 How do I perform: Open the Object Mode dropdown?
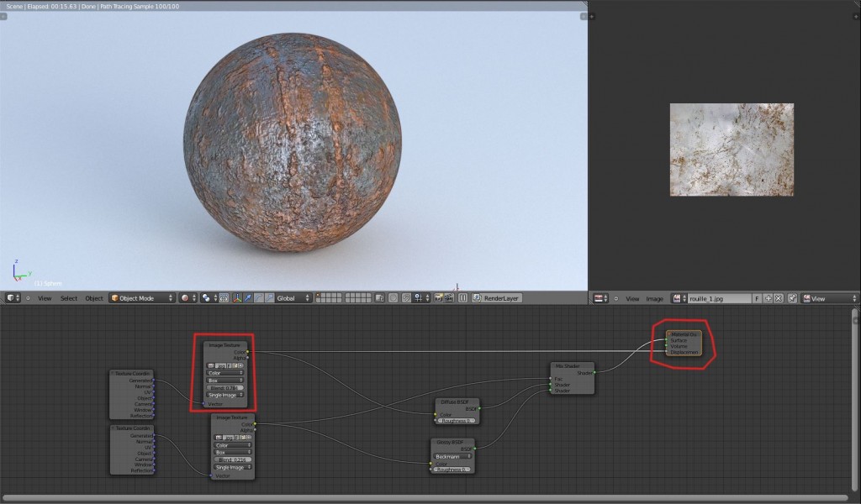pos(143,298)
